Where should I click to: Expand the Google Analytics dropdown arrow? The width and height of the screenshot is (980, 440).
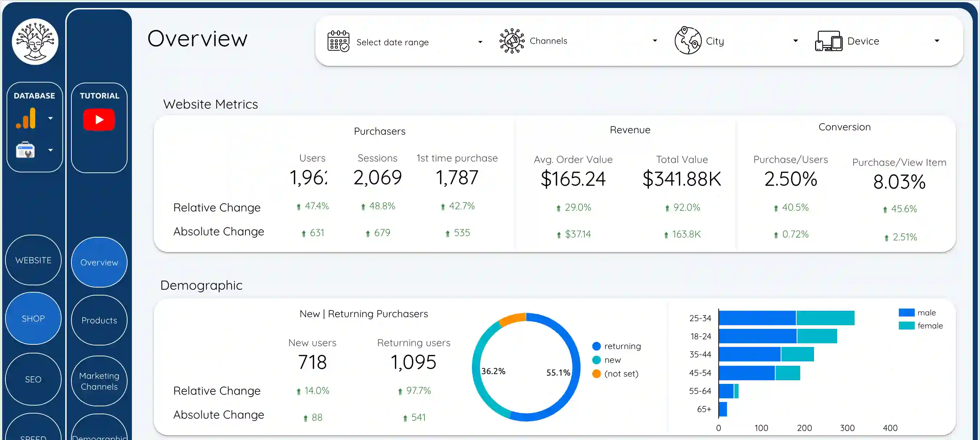(x=51, y=118)
